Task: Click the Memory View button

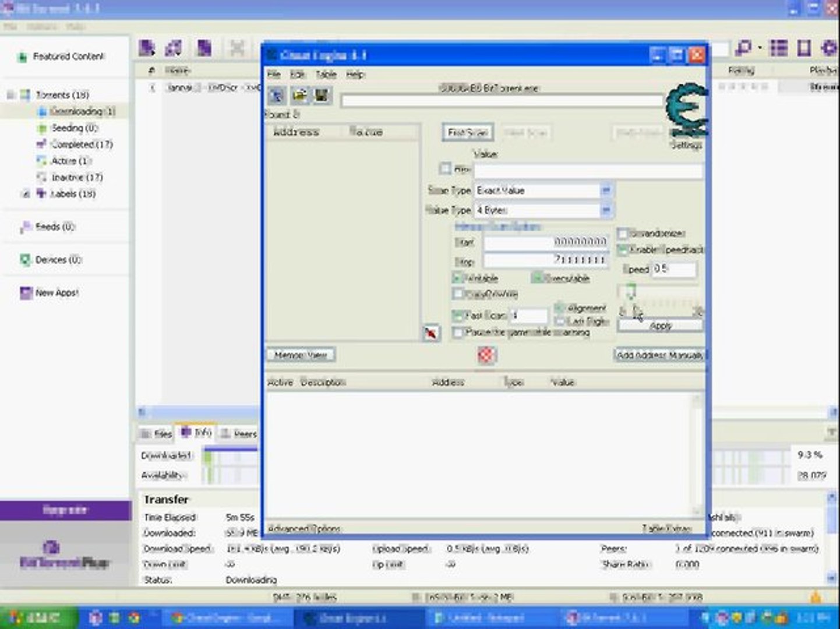Action: [301, 355]
